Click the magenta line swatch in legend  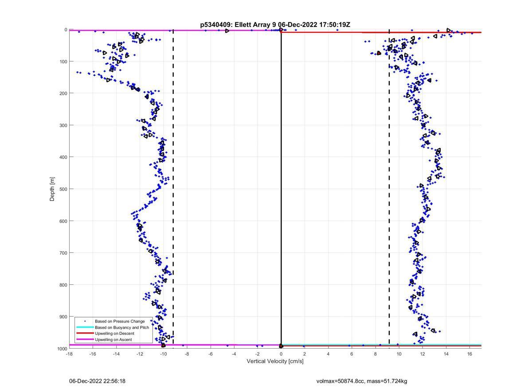coord(85,340)
